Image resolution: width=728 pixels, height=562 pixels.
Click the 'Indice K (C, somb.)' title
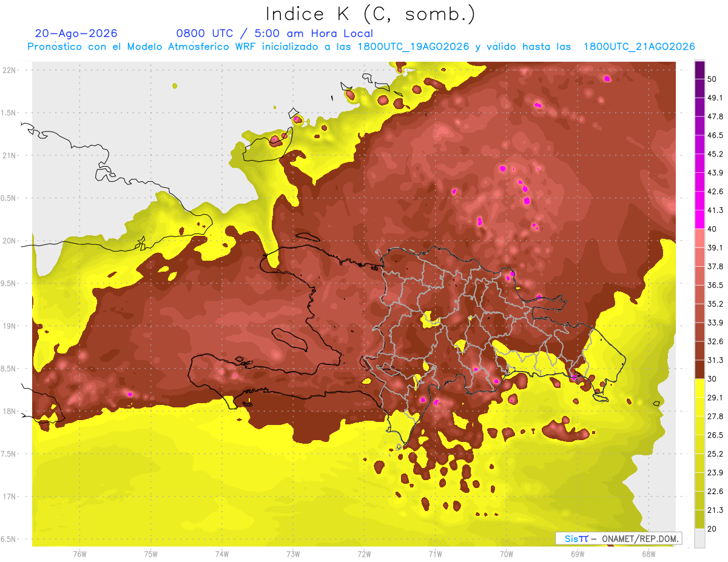pos(370,14)
